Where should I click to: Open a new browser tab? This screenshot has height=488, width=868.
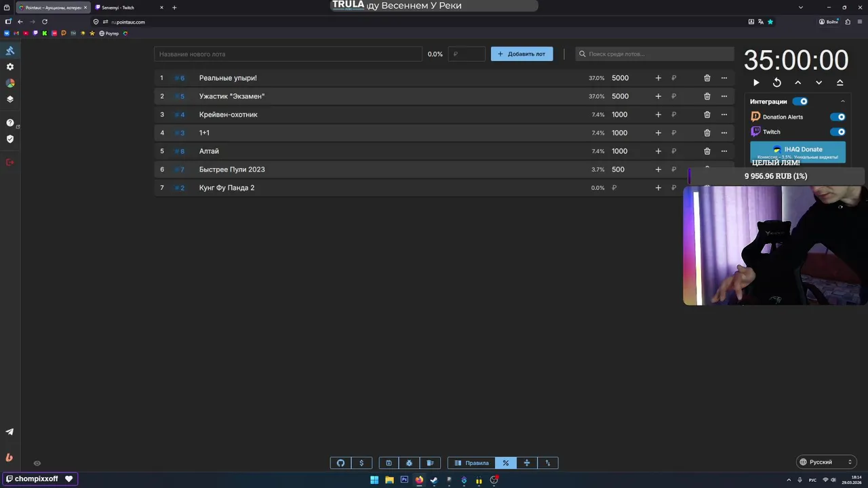[x=174, y=7]
